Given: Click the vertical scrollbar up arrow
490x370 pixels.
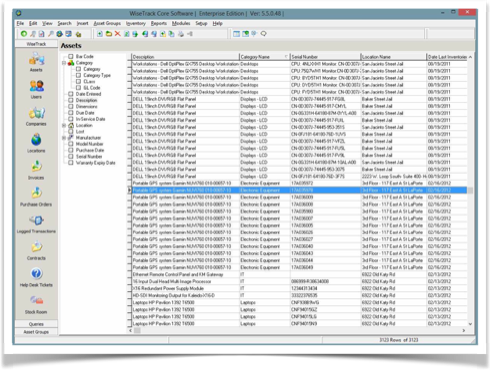Looking at the screenshot, I should [x=470, y=57].
